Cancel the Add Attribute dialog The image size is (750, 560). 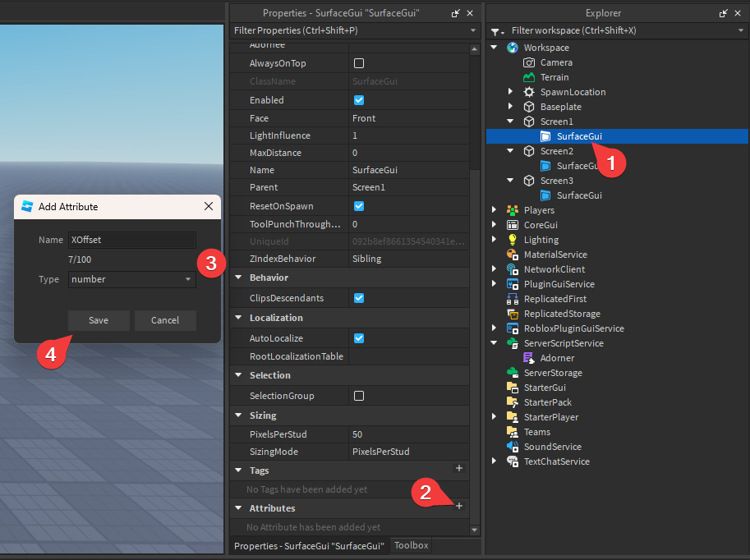pyautogui.click(x=165, y=320)
